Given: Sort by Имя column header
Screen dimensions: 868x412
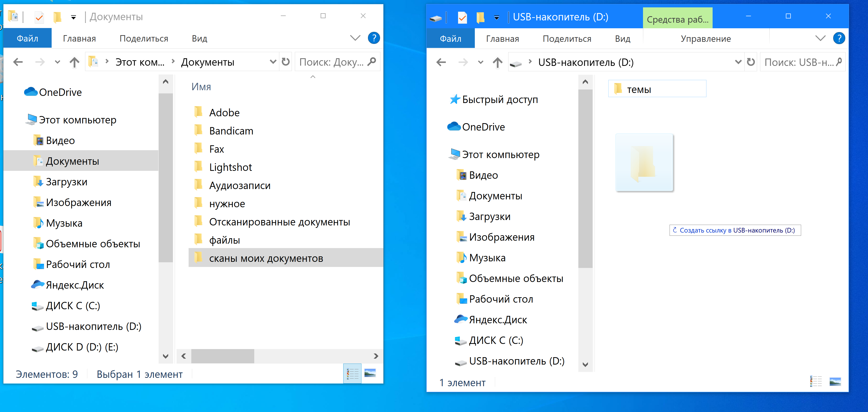Looking at the screenshot, I should point(201,87).
